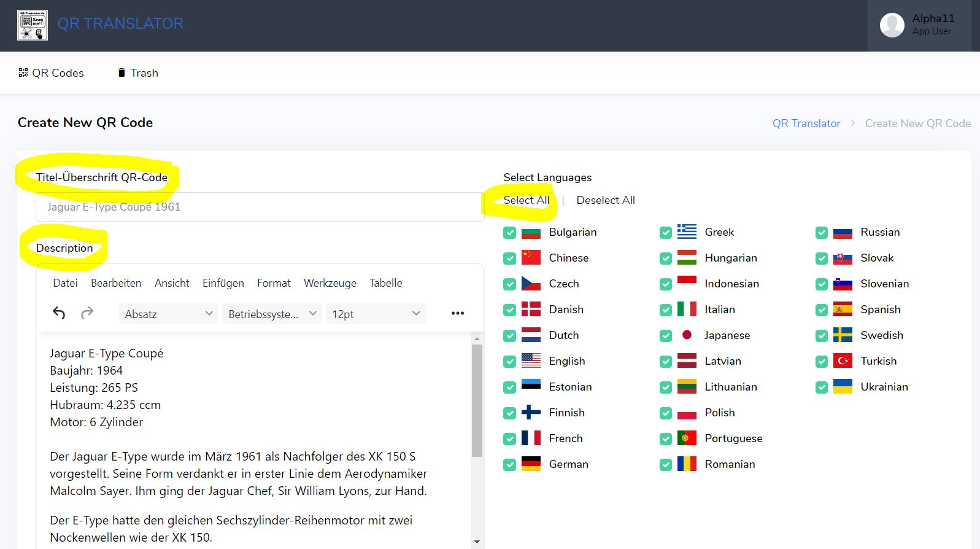980x549 pixels.
Task: Open the Werkzeuge menu
Action: point(330,283)
